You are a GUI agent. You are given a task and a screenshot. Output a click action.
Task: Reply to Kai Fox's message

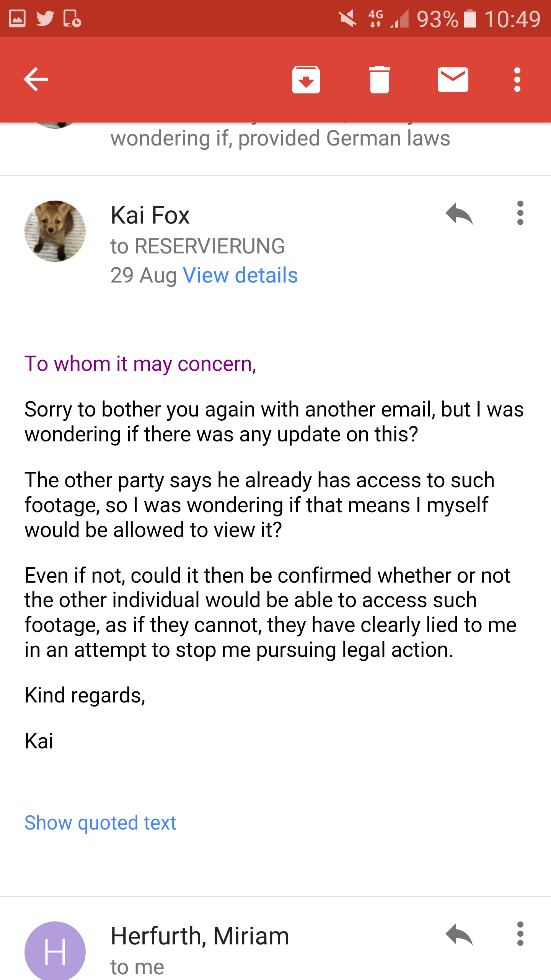click(x=459, y=214)
